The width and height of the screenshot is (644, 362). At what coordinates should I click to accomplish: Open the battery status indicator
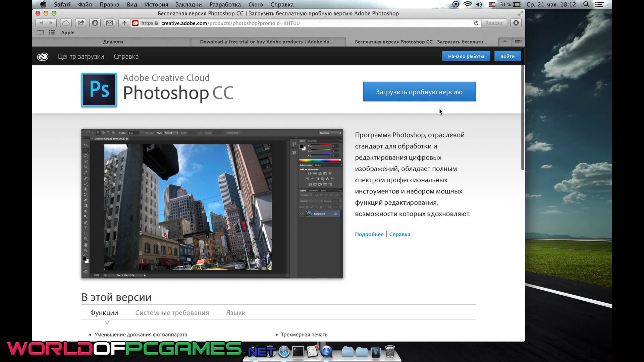511,4
